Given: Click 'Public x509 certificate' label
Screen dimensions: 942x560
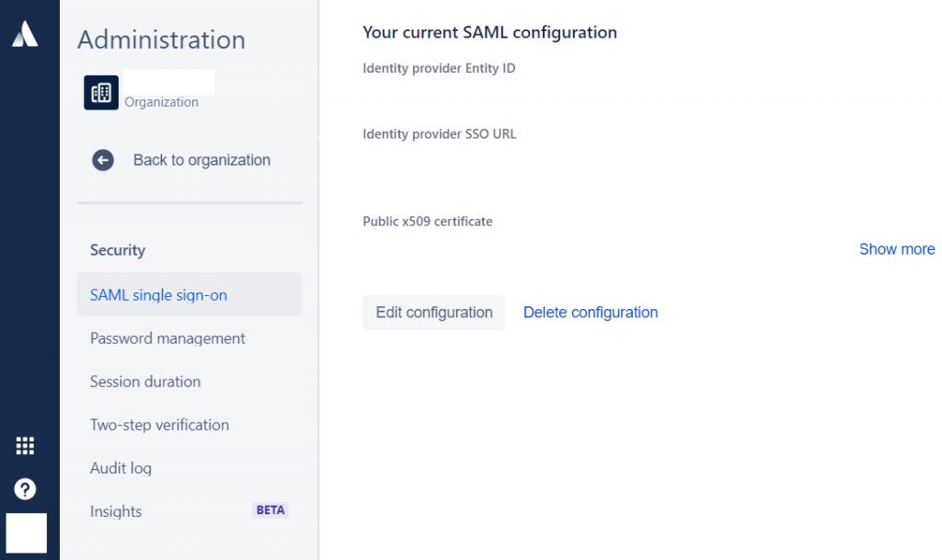Looking at the screenshot, I should tap(428, 221).
